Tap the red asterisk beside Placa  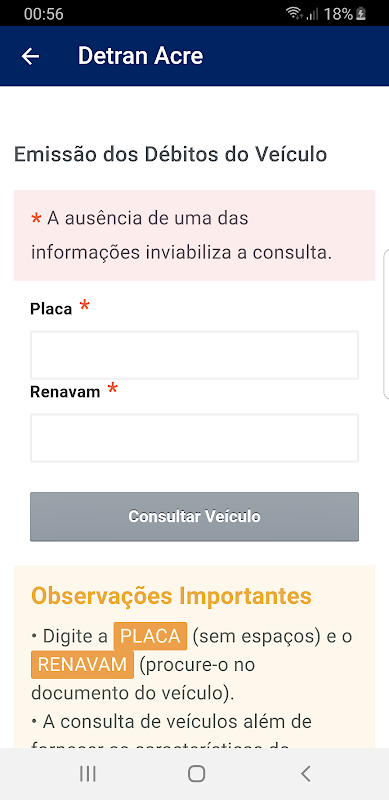click(84, 306)
